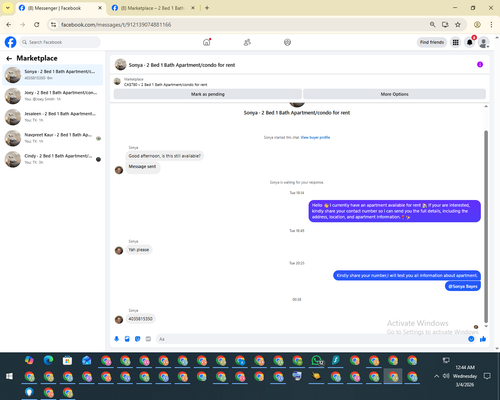Send a thumbs-up like
This screenshot has height=400, width=500.
point(483,339)
